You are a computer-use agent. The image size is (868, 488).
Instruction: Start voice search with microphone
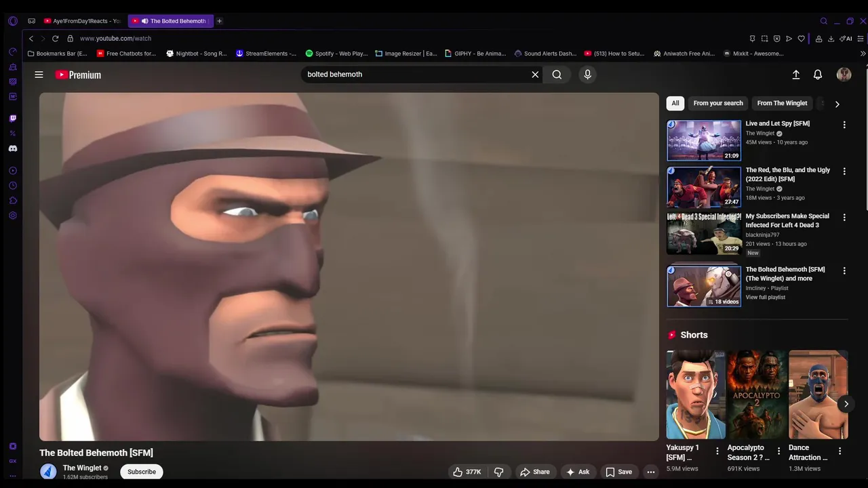(x=587, y=75)
